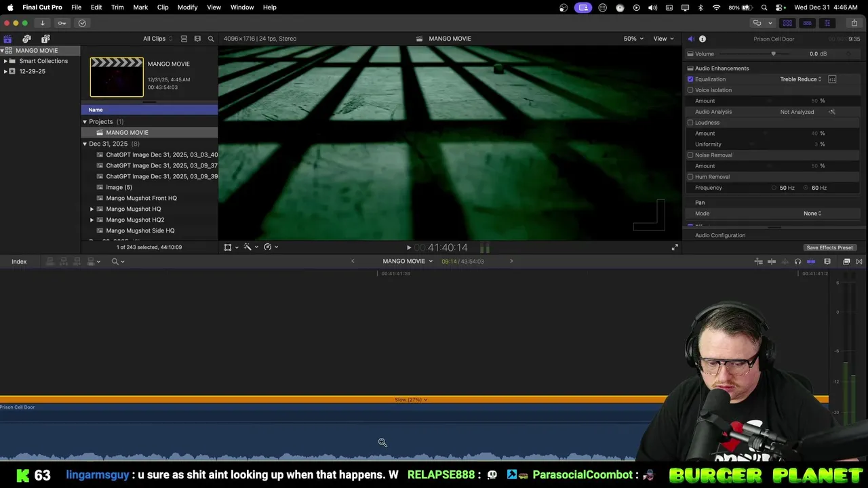Toggle clip appearance filmstrip/list icon
The width and height of the screenshot is (868, 488).
[184, 39]
